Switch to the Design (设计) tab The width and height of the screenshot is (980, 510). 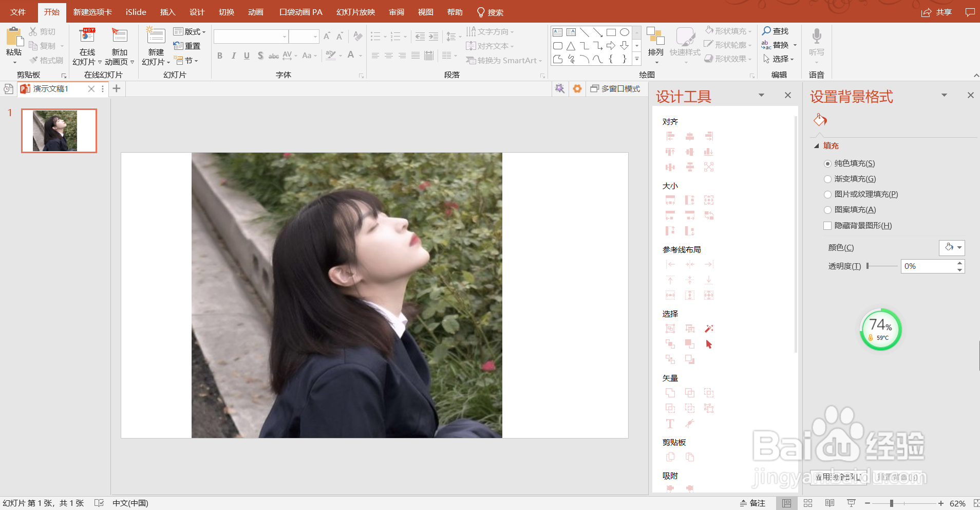(x=197, y=12)
